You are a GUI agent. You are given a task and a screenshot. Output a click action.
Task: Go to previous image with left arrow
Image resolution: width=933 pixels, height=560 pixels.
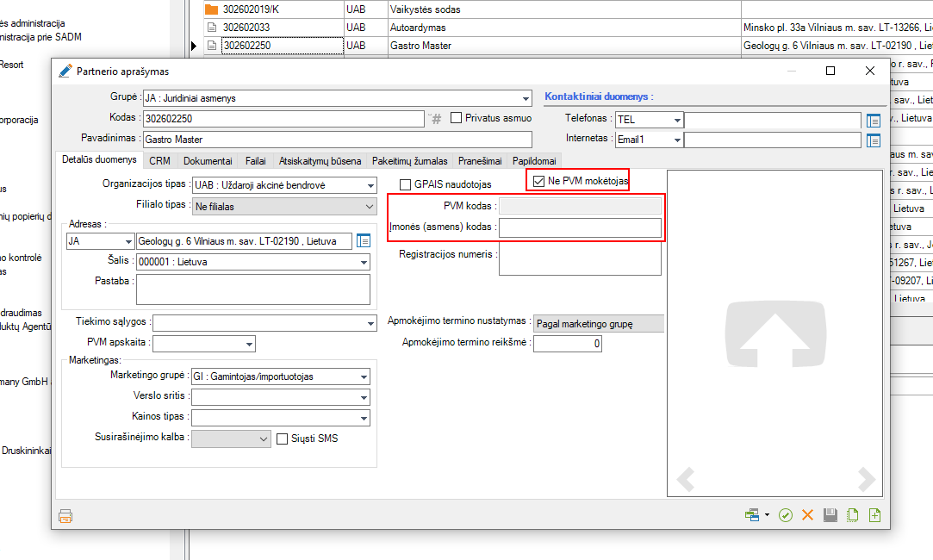tap(686, 479)
